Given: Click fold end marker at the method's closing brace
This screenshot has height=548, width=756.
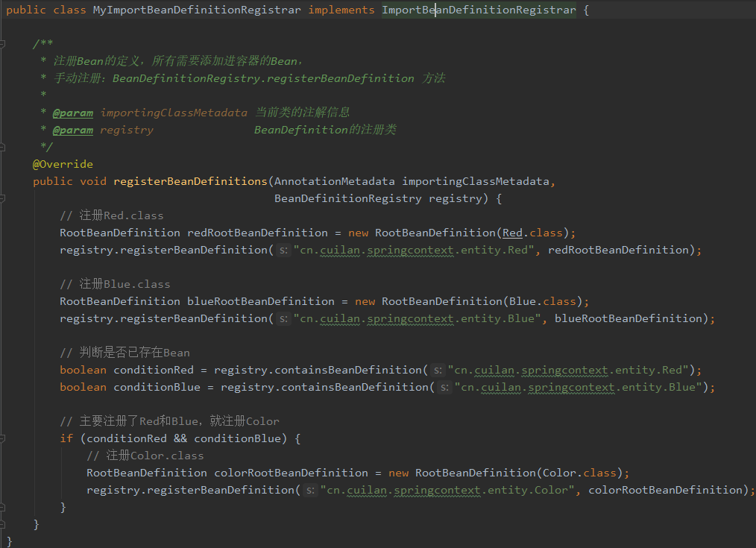Looking at the screenshot, I should [x=2, y=524].
